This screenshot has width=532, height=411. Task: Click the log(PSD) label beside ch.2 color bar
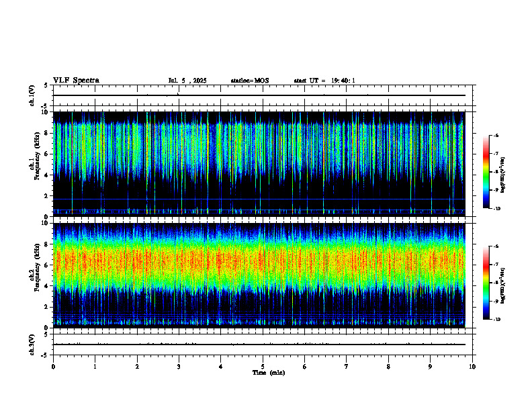503,285
